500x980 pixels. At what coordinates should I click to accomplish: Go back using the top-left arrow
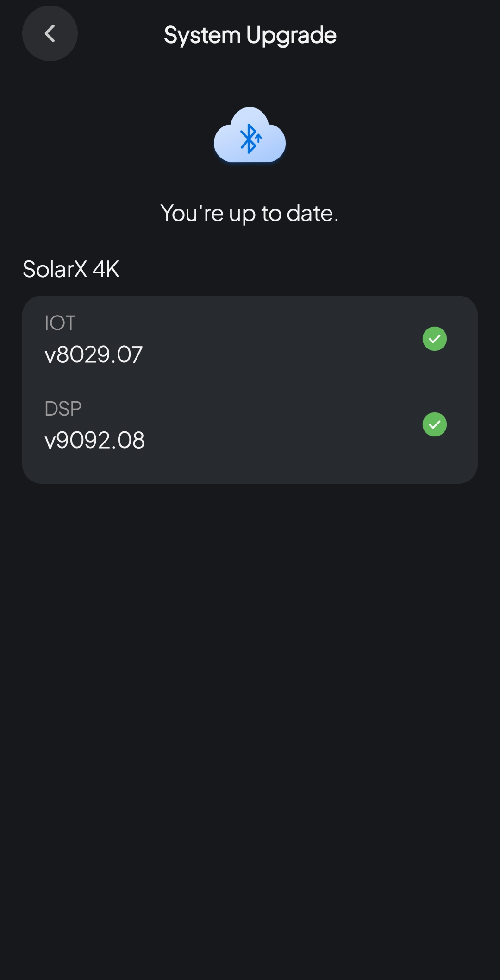point(50,33)
